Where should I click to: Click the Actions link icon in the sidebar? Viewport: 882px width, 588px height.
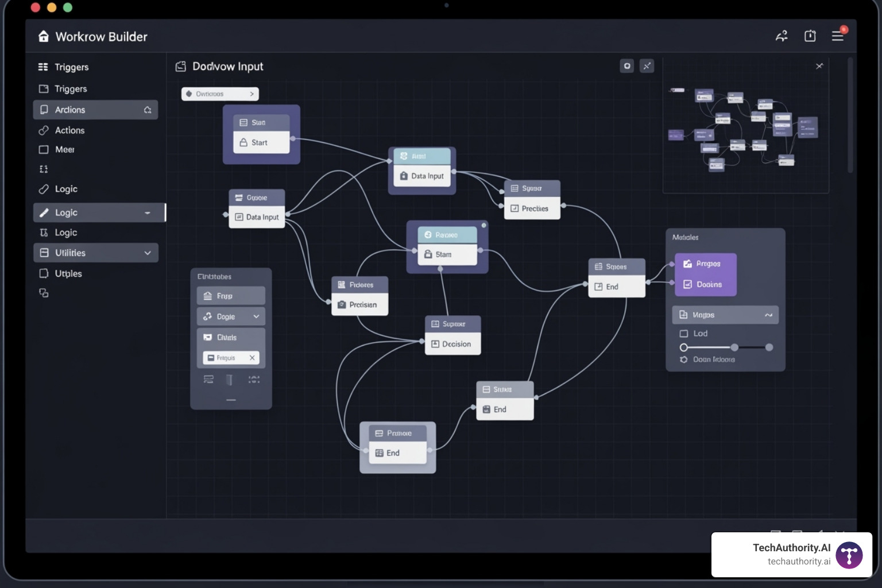point(43,130)
